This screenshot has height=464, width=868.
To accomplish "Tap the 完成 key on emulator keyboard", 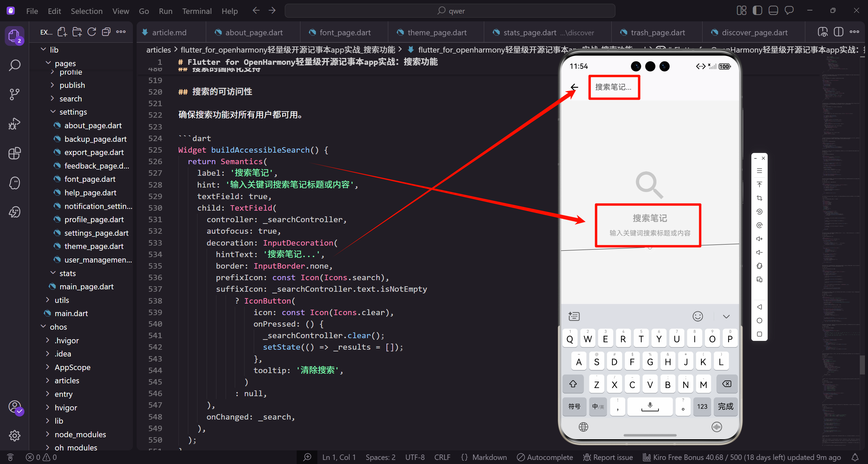I will point(726,406).
